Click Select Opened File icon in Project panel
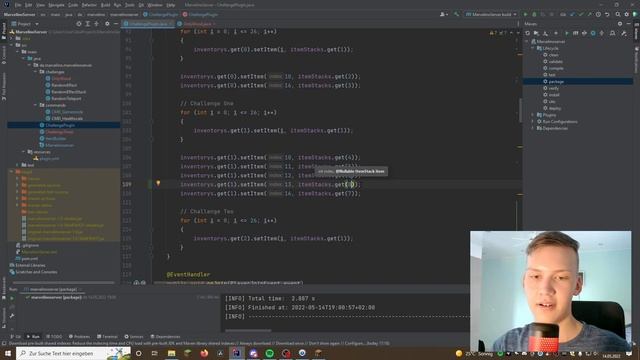This screenshot has height=360, width=640. point(79,24)
